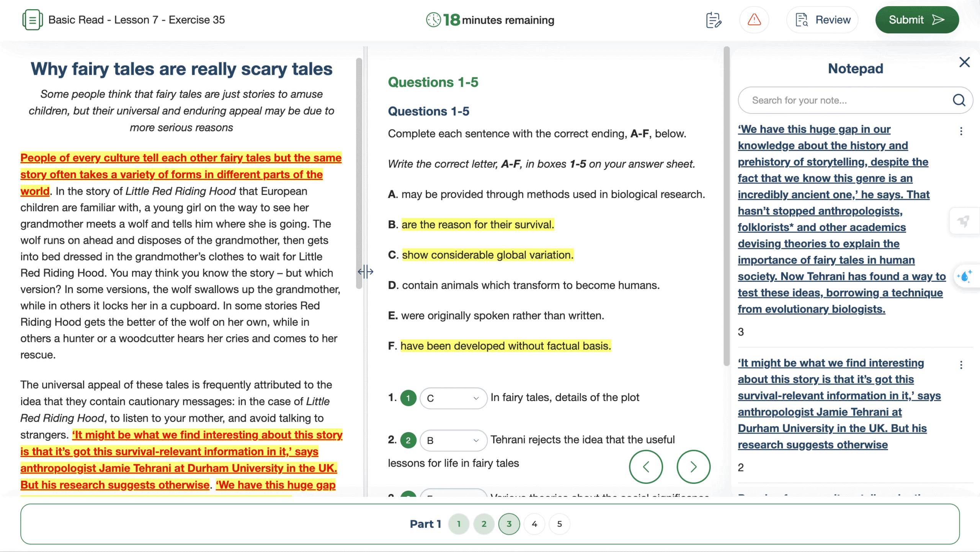This screenshot has width=980, height=552.
Task: Submit the exercise
Action: click(x=916, y=20)
